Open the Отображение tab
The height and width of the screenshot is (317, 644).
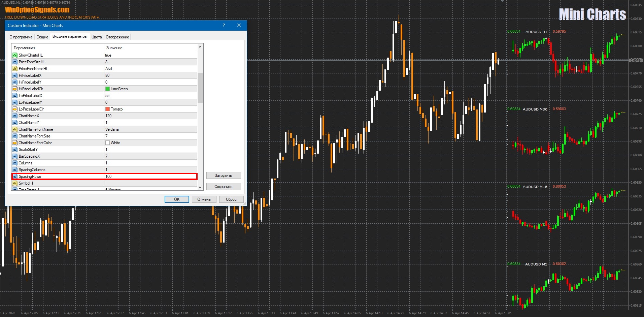tap(117, 37)
